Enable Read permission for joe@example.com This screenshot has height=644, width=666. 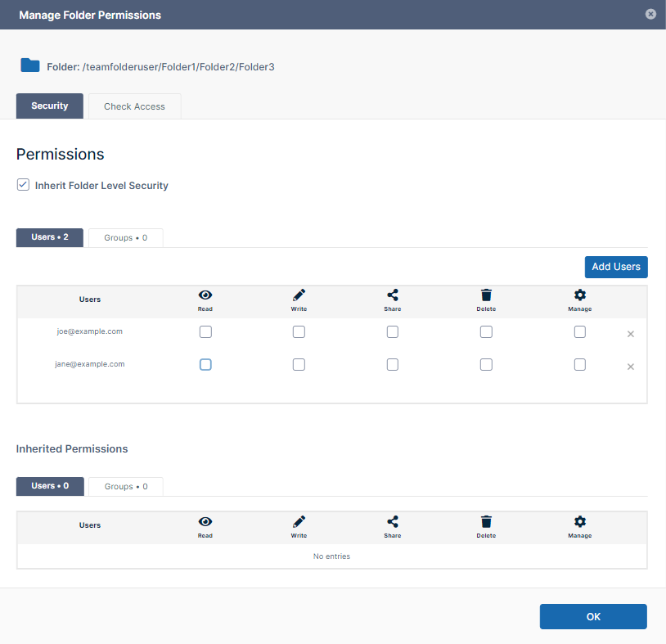[205, 332]
